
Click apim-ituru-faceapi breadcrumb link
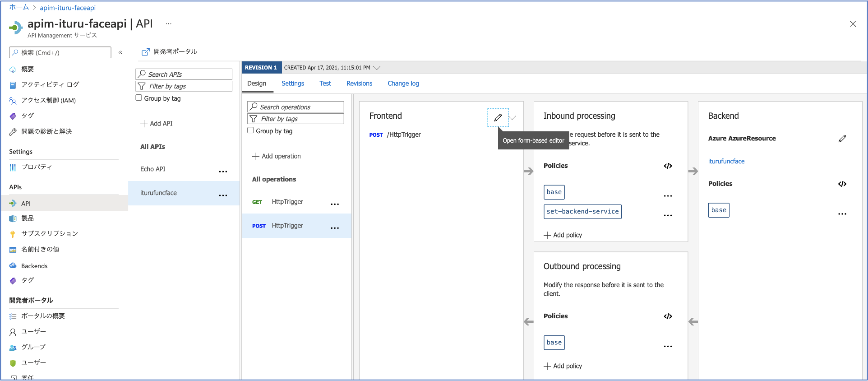point(68,8)
